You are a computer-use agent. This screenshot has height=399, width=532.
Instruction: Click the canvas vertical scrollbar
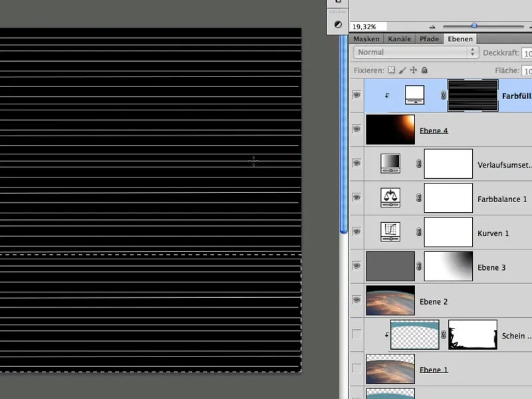point(343,134)
